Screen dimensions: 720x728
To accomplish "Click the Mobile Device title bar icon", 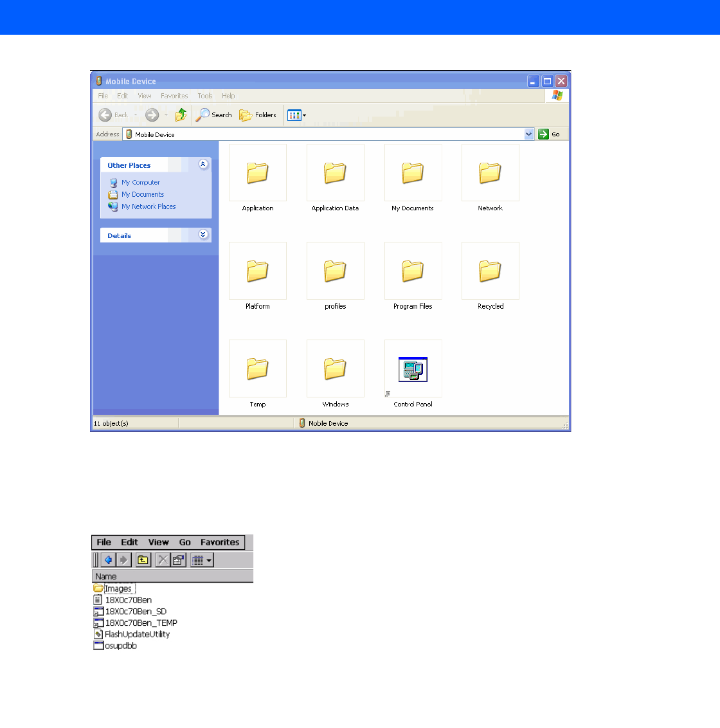I will pos(99,81).
